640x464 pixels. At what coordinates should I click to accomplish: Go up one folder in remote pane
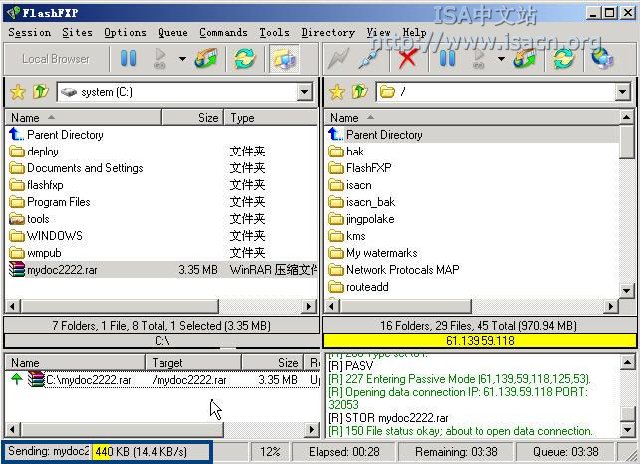point(359,92)
